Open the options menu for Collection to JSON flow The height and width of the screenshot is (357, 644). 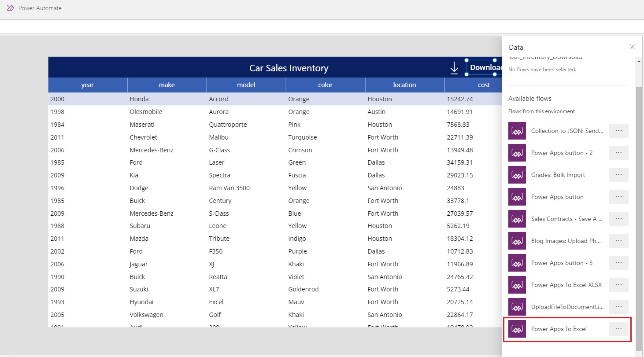pos(618,131)
